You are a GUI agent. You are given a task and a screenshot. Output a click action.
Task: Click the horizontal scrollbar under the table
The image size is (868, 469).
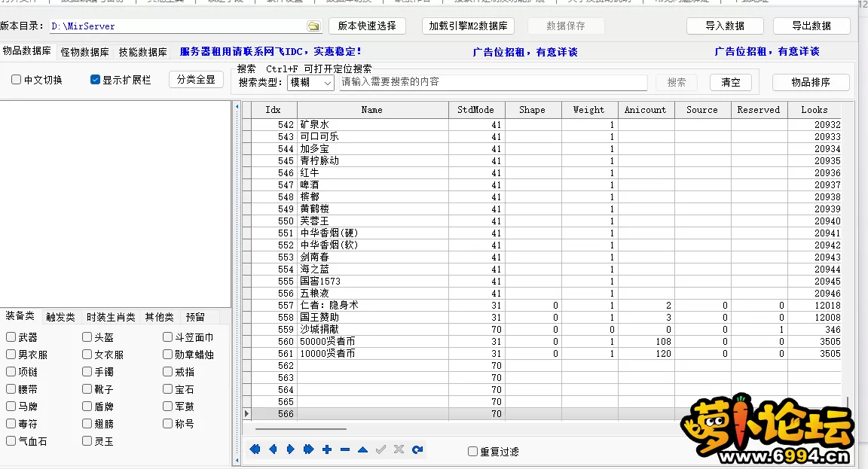(x=301, y=428)
